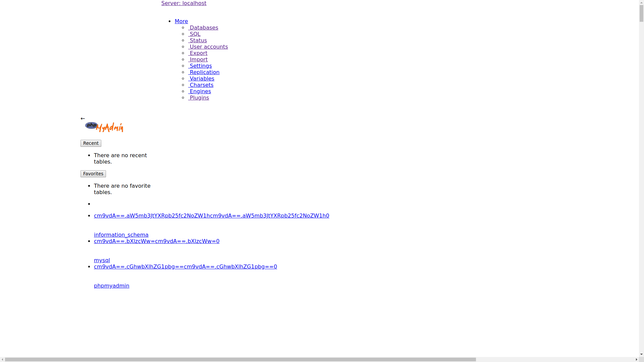The height and width of the screenshot is (362, 644).
Task: Open the Favorites tables dropdown
Action: 93,174
